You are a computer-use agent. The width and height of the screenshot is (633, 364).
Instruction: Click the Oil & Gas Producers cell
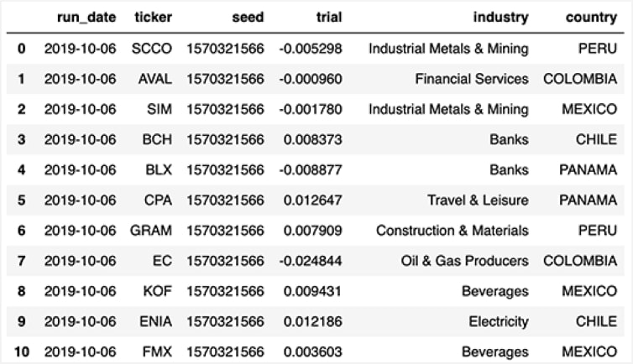coord(464,260)
